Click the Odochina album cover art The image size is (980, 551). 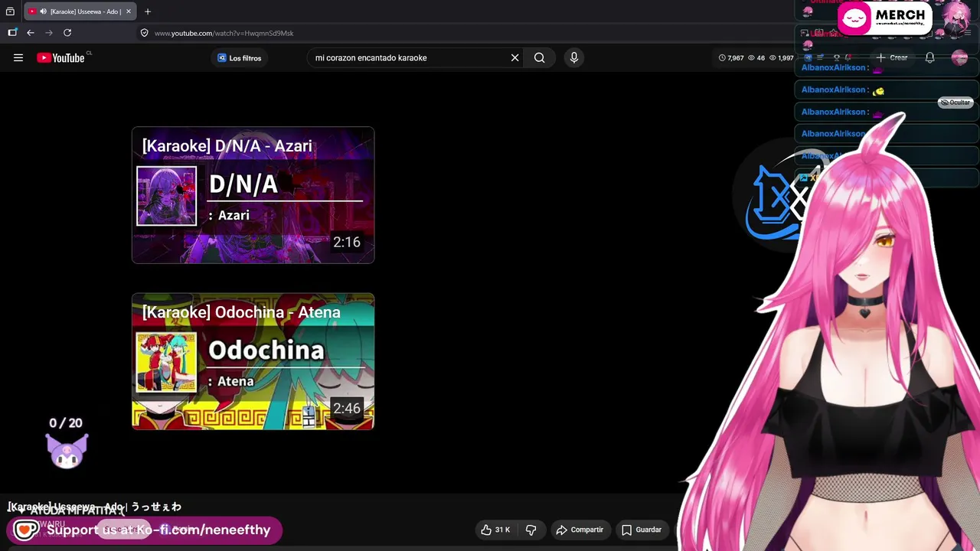tap(167, 362)
